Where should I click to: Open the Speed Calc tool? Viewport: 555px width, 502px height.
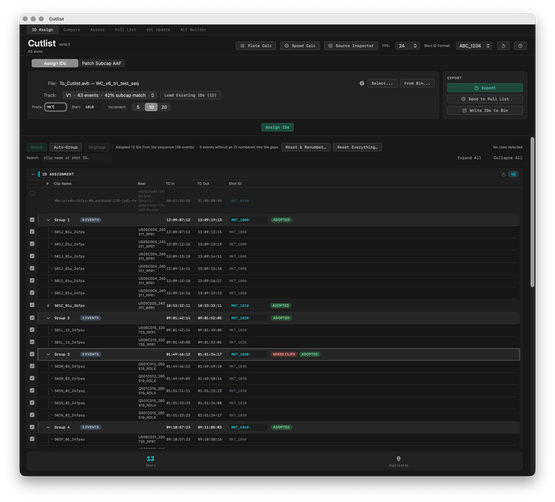click(x=300, y=46)
